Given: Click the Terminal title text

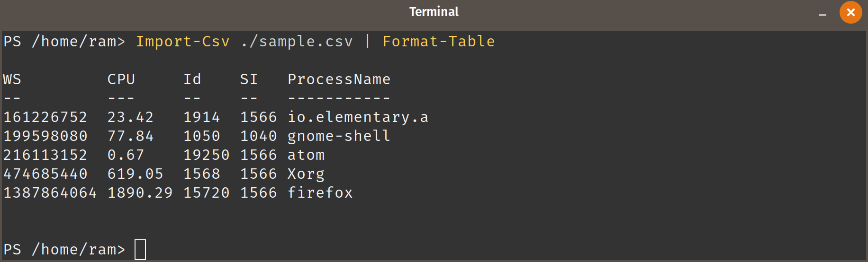Looking at the screenshot, I should [x=434, y=12].
